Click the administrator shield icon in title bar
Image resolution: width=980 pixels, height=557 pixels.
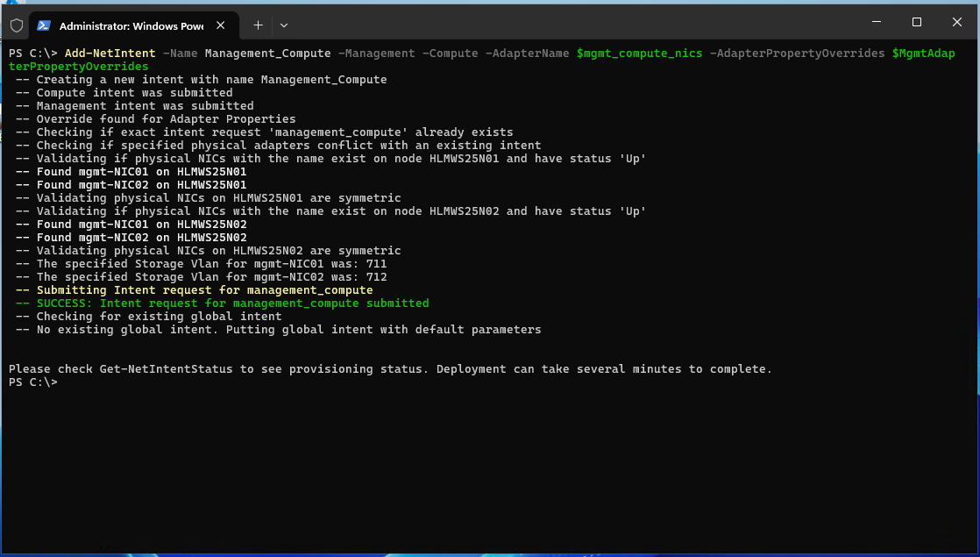[16, 25]
